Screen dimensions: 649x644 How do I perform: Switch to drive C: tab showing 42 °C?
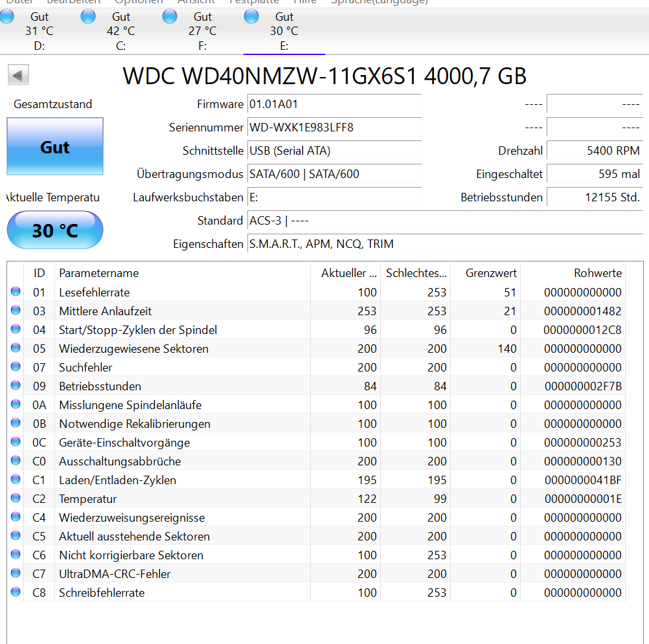point(121,31)
